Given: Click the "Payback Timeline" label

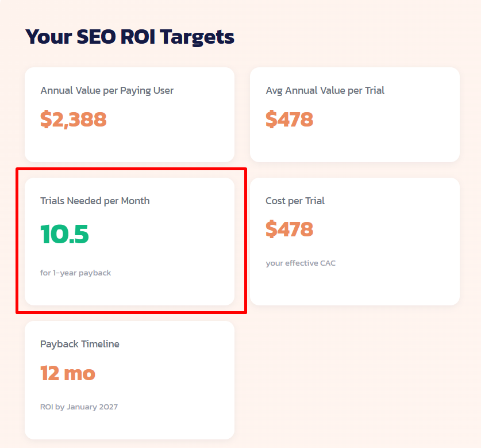Looking at the screenshot, I should point(79,344).
